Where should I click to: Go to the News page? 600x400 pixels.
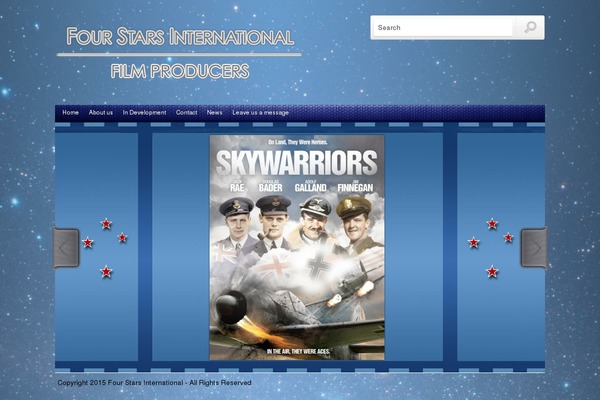[214, 113]
